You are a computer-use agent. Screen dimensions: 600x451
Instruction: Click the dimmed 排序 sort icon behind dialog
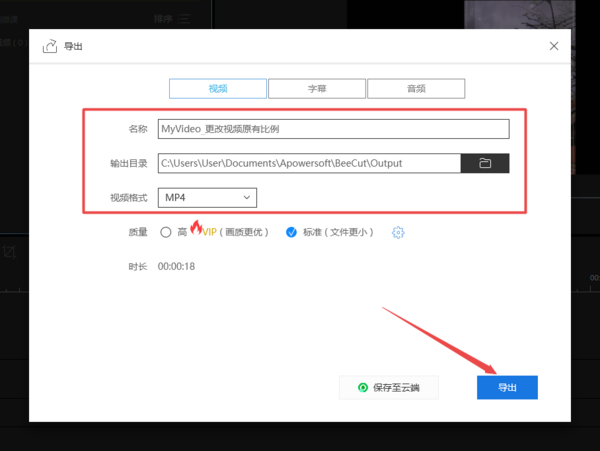[185, 18]
